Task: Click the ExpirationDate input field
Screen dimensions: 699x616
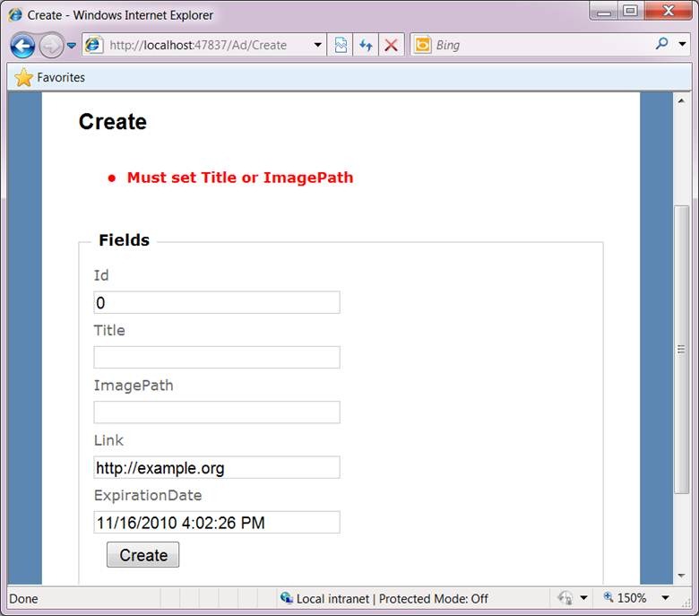Action: (217, 523)
